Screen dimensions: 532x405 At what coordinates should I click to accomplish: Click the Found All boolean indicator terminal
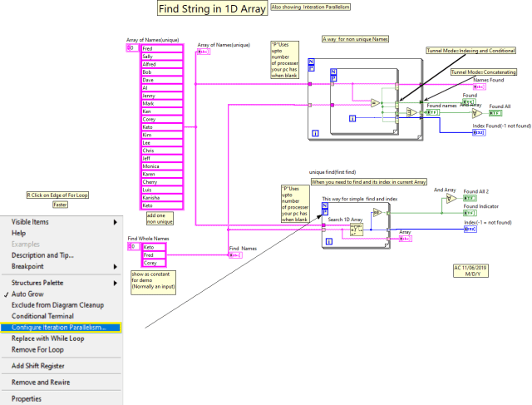tap(496, 113)
